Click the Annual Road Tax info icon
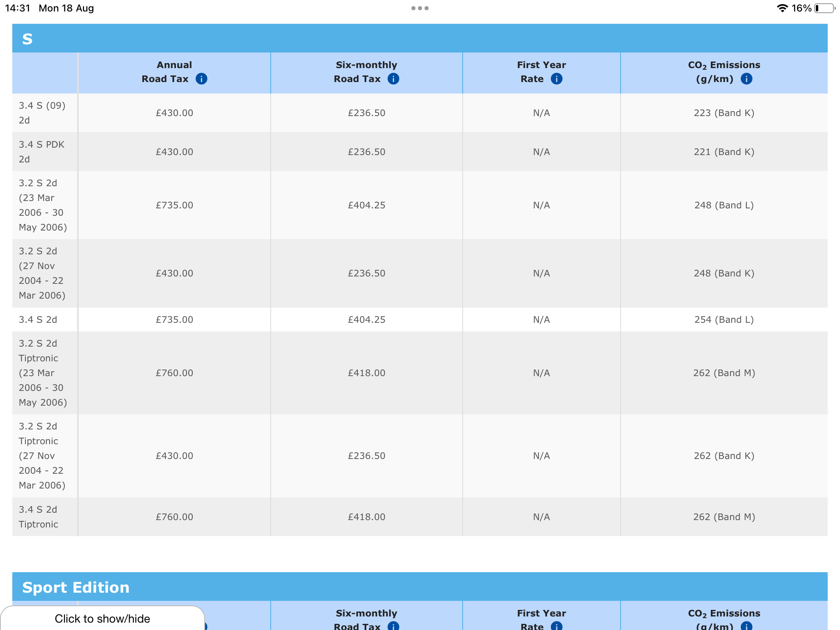The width and height of the screenshot is (840, 630). click(201, 79)
